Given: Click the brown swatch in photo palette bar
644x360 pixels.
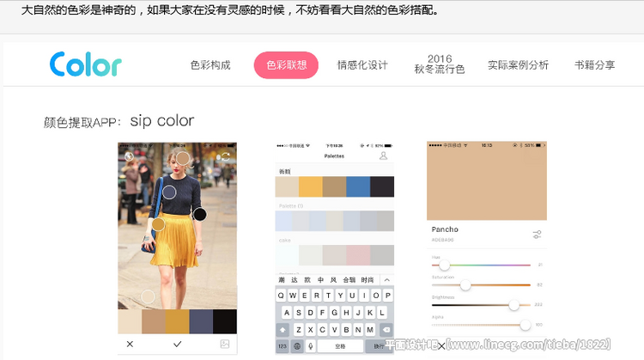Looking at the screenshot, I should (x=154, y=321).
